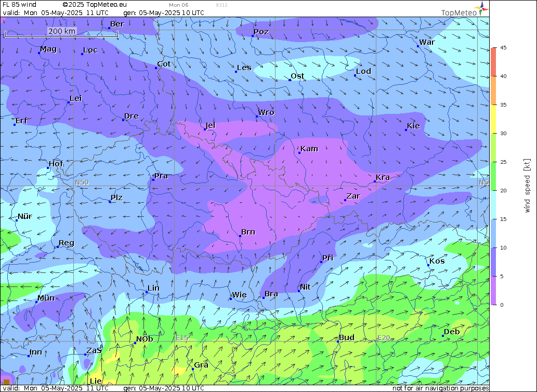The width and height of the screenshot is (537, 392).
Task: Select the Jel city label
Action: click(x=211, y=125)
